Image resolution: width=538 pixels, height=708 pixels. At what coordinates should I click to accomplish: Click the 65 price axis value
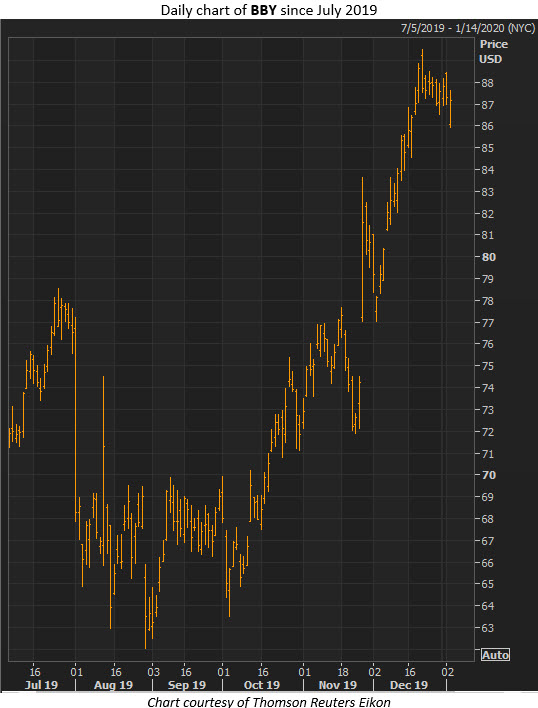click(488, 584)
